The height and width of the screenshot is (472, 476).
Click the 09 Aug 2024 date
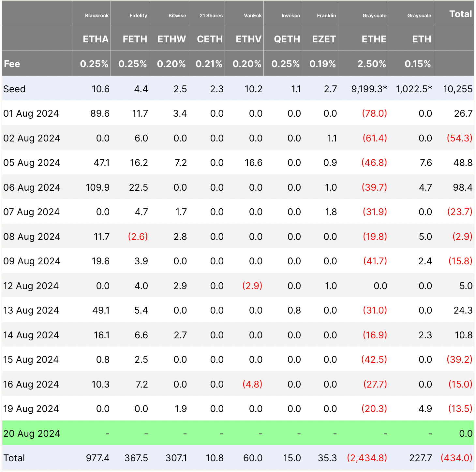(32, 261)
